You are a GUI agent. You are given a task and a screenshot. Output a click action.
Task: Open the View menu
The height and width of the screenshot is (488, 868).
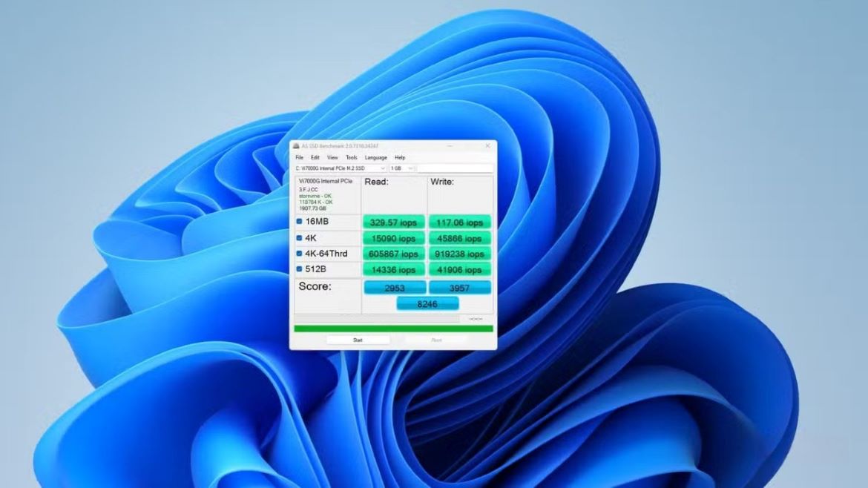tap(332, 157)
